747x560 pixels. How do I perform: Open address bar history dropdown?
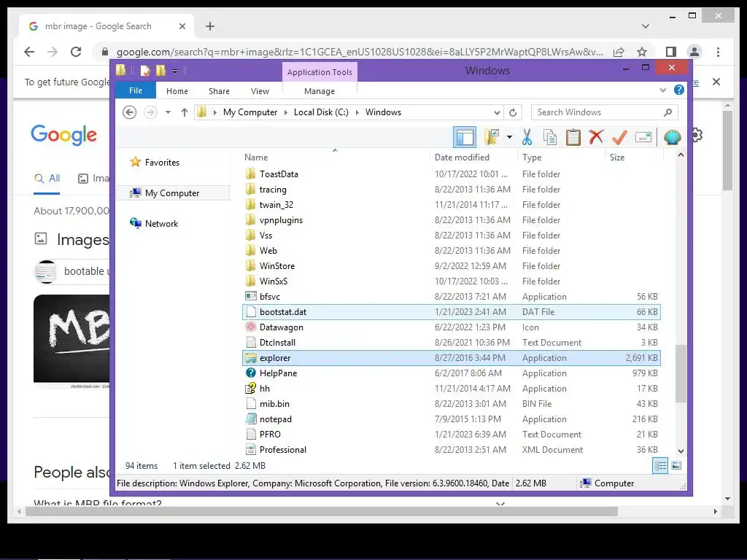497,112
